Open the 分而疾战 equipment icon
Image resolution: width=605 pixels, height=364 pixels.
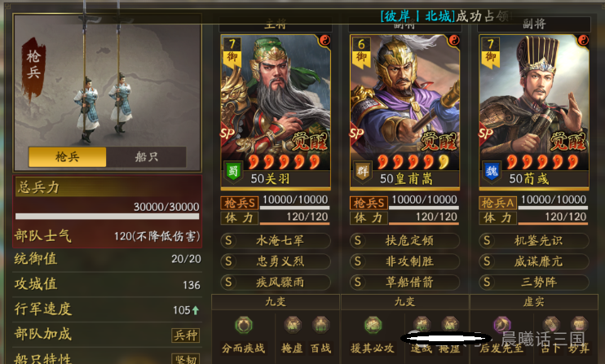click(244, 326)
